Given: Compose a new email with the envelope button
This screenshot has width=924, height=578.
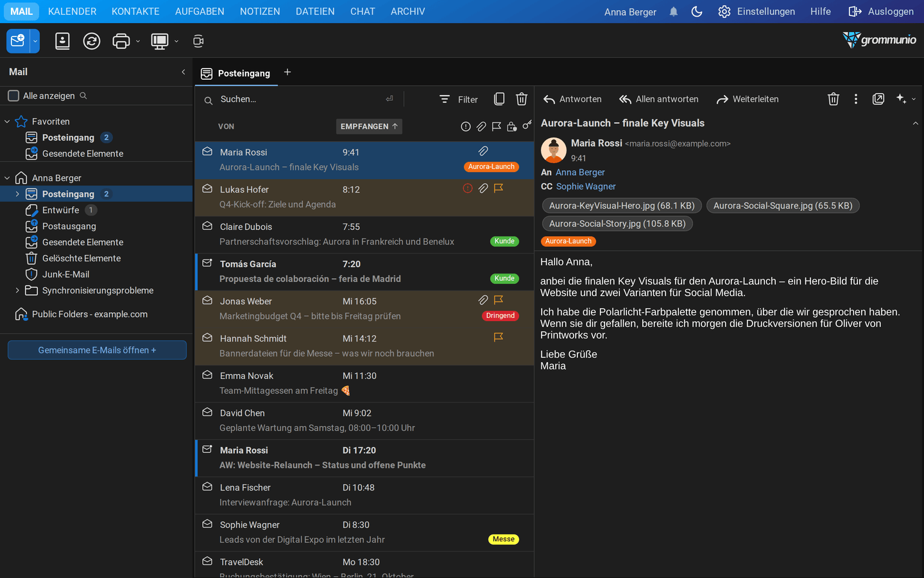Looking at the screenshot, I should click(18, 41).
